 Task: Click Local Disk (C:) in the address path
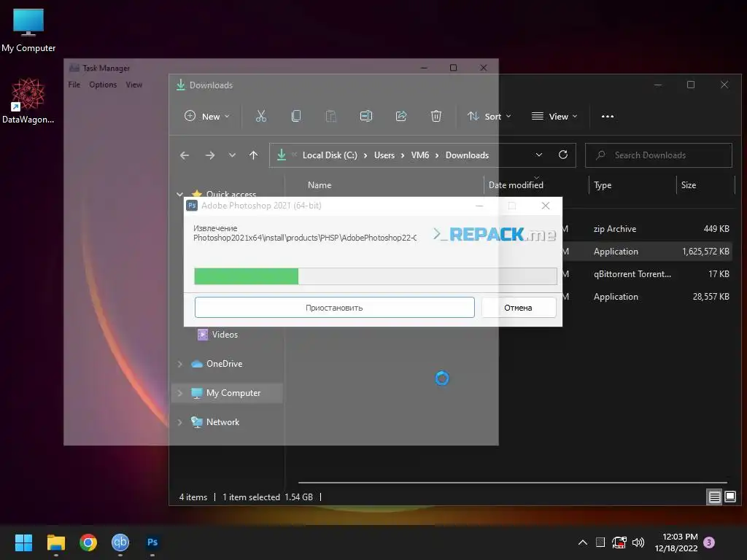pos(330,155)
